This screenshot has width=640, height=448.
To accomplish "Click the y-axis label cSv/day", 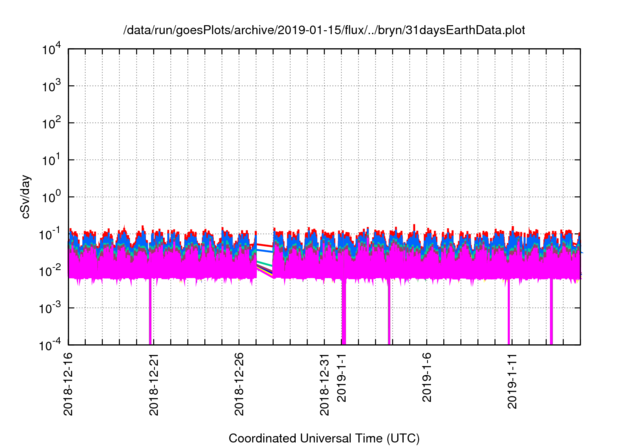I will tap(26, 197).
